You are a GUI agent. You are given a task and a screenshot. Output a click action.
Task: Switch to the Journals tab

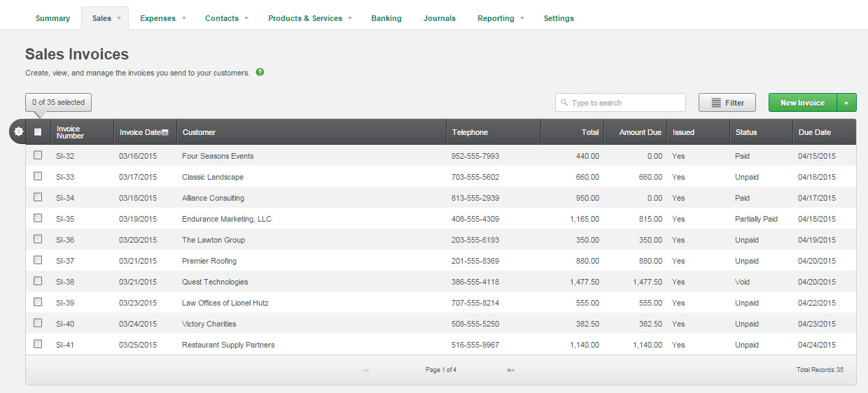coord(440,18)
